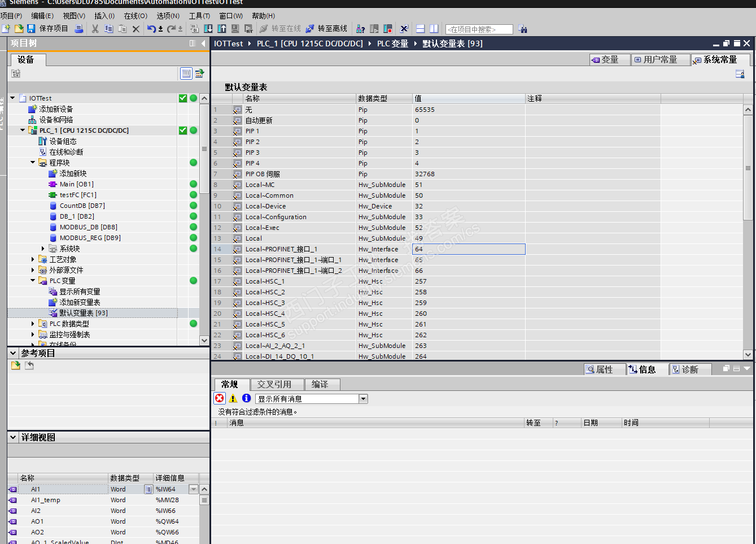Open the 显示所有消息 filter dropdown
756x544 pixels.
364,399
